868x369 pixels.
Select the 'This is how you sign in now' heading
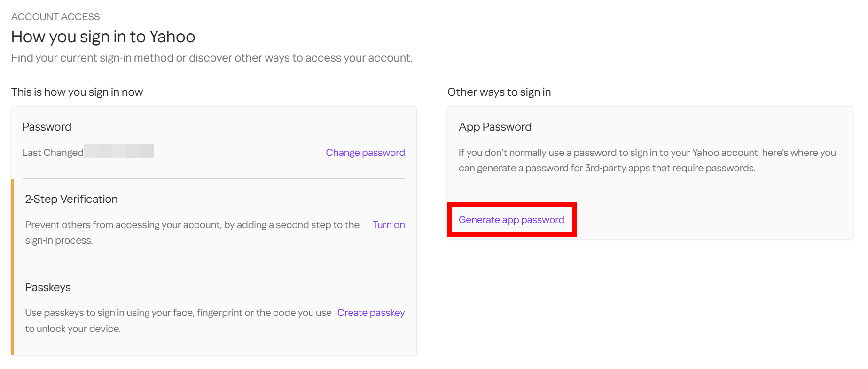77,92
